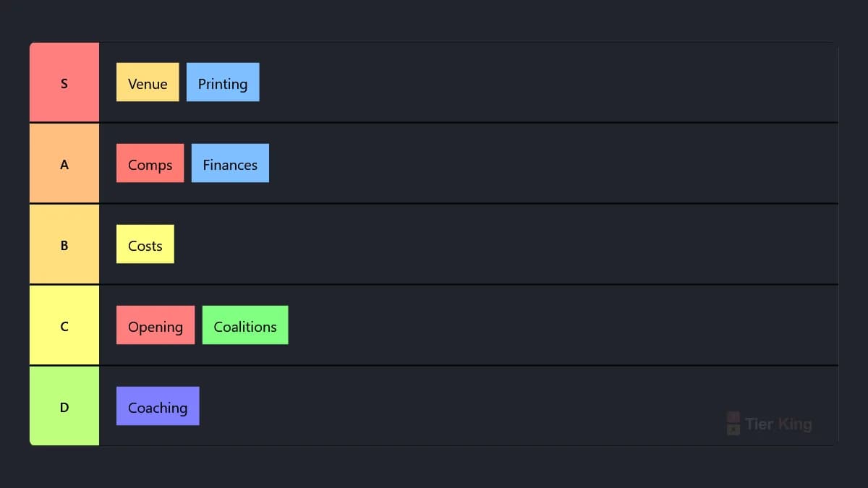
Task: Choose the Coalitions green tile
Action: point(245,325)
